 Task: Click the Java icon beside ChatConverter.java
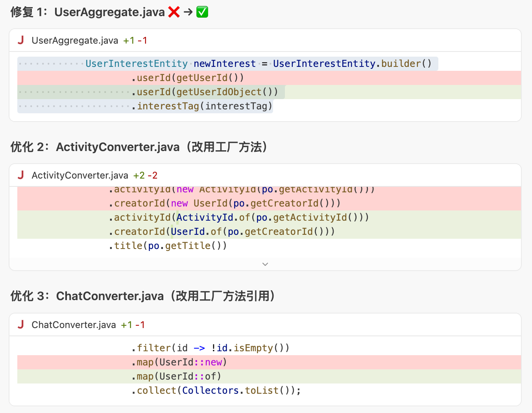21,324
